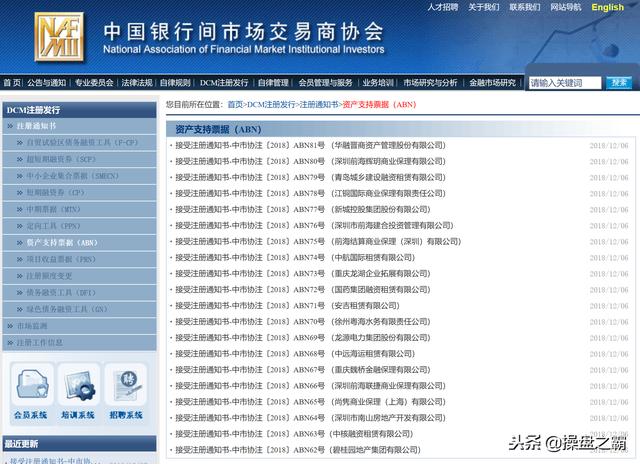Open 关于我们 top link
The height and width of the screenshot is (464, 640).
click(484, 7)
